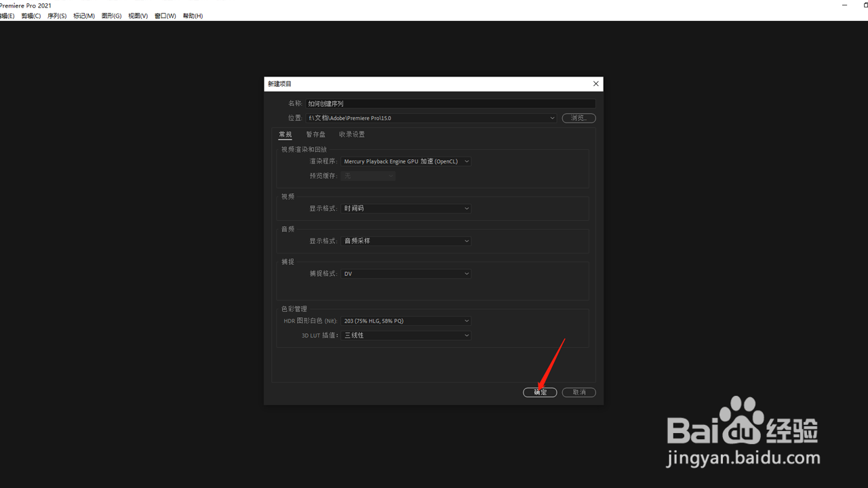
Task: Switch to the 常规 tab
Action: pyautogui.click(x=285, y=134)
